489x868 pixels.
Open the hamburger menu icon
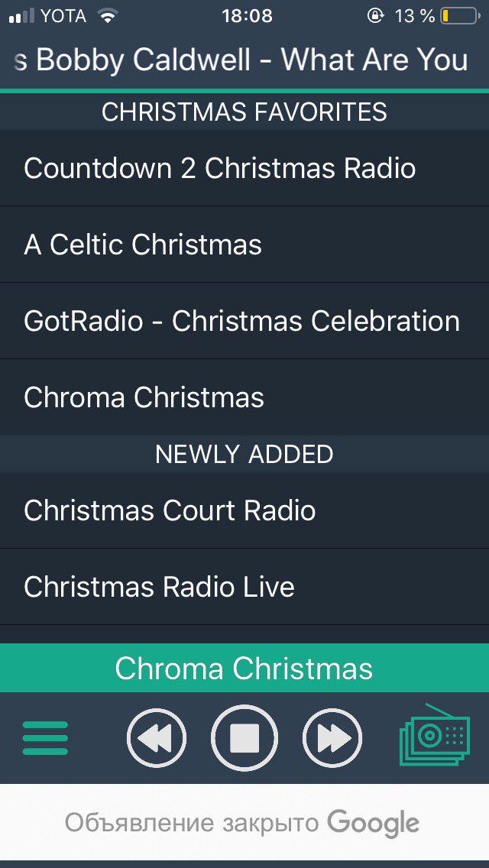tap(45, 738)
